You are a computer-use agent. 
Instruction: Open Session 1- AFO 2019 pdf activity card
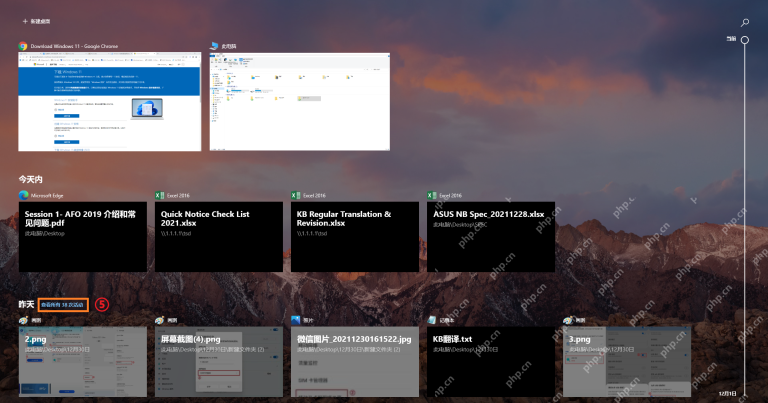(83, 237)
